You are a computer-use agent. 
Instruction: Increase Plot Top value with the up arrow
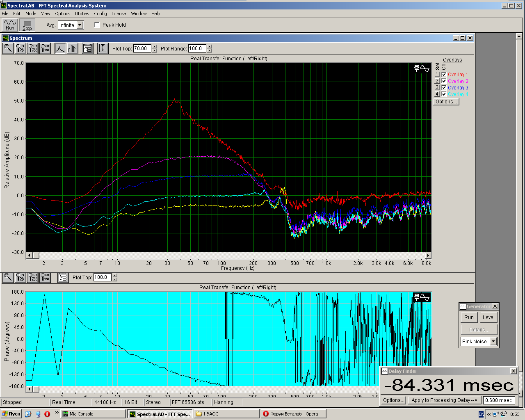click(154, 46)
